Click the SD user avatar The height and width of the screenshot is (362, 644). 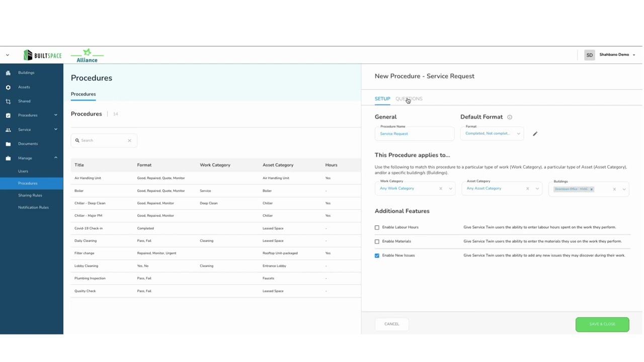pyautogui.click(x=589, y=55)
